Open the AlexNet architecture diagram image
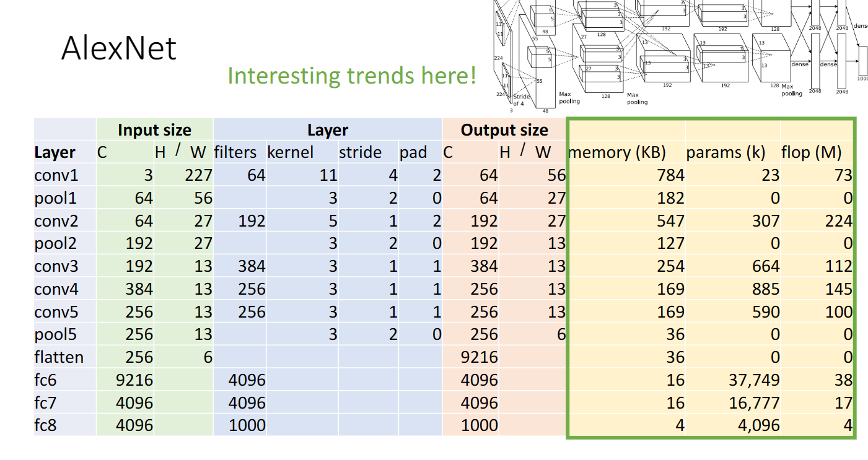The height and width of the screenshot is (460, 868). [x=680, y=56]
